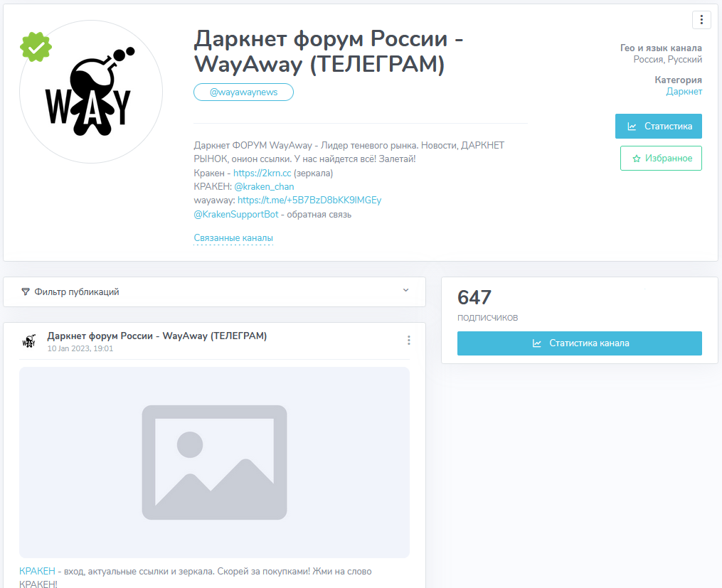Click the chart icon on the Статистика button

coord(632,127)
